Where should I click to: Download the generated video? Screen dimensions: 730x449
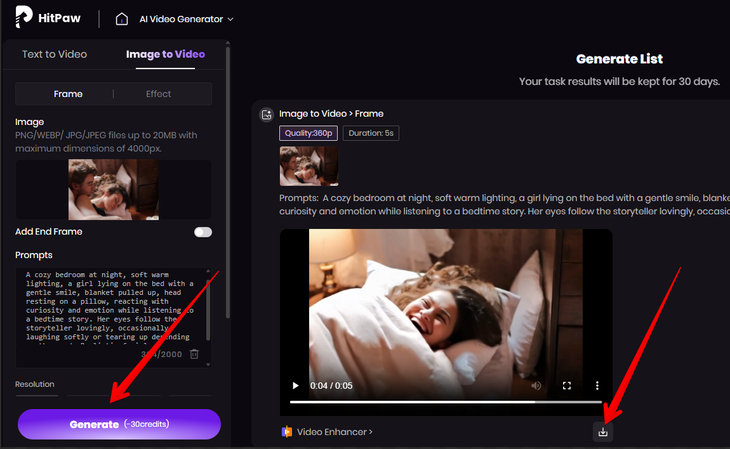coord(603,432)
